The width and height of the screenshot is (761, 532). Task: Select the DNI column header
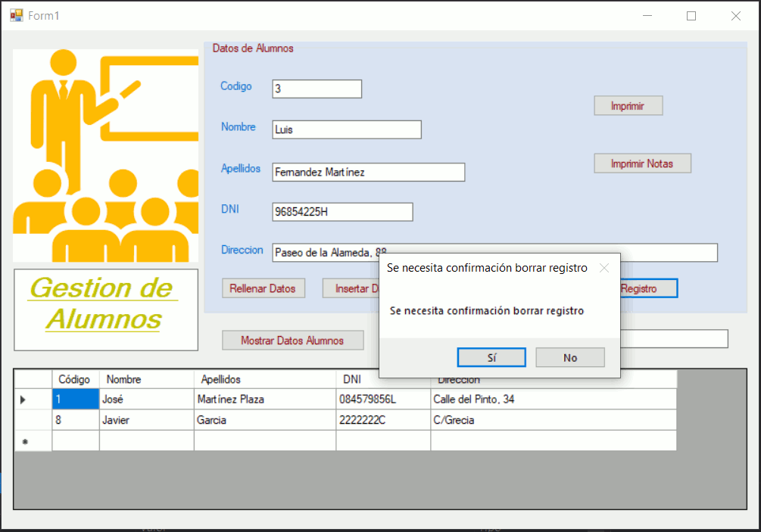pyautogui.click(x=383, y=379)
